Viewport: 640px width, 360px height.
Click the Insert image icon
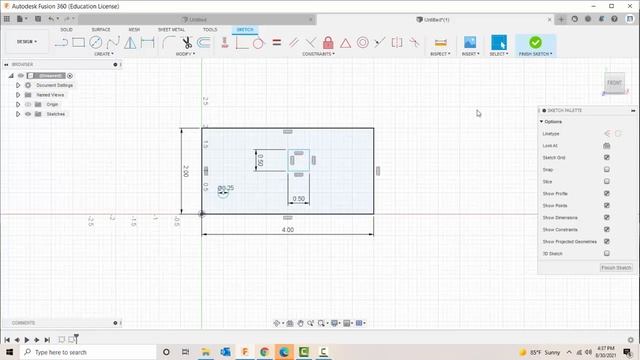click(470, 42)
